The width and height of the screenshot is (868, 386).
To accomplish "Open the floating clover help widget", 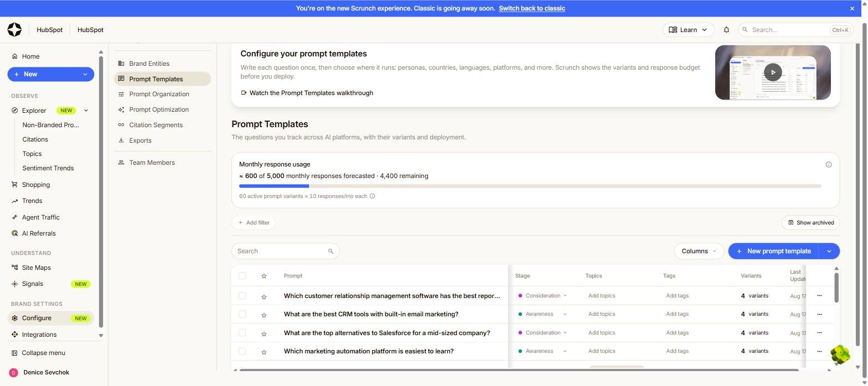I will (x=840, y=355).
